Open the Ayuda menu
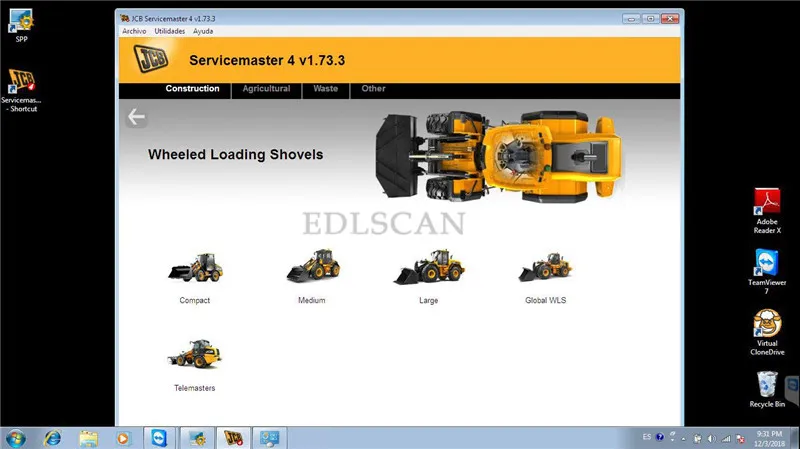 (203, 31)
